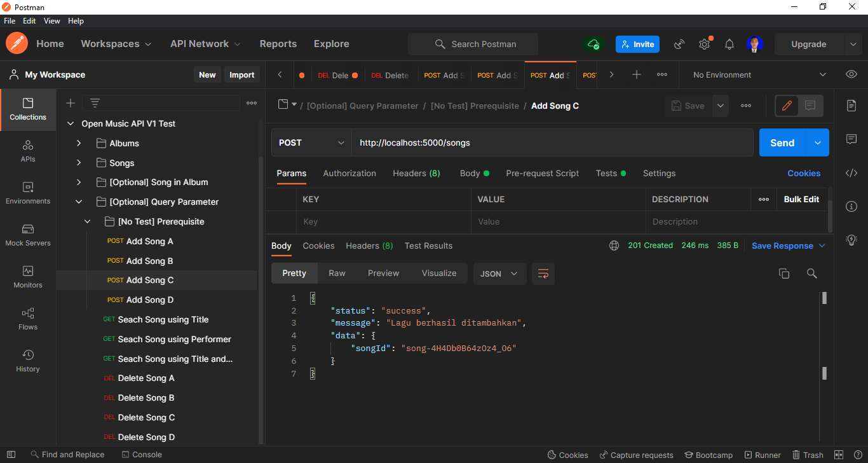
Task: Open the API Network menu
Action: tap(206, 44)
